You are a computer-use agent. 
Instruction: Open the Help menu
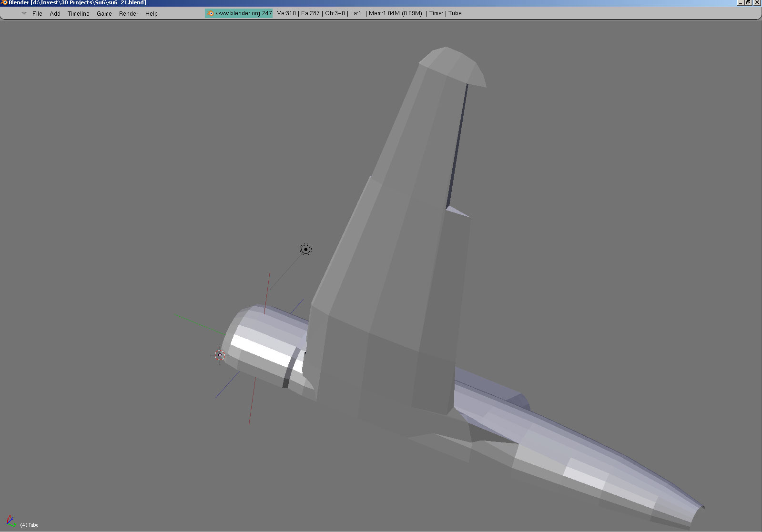point(152,13)
